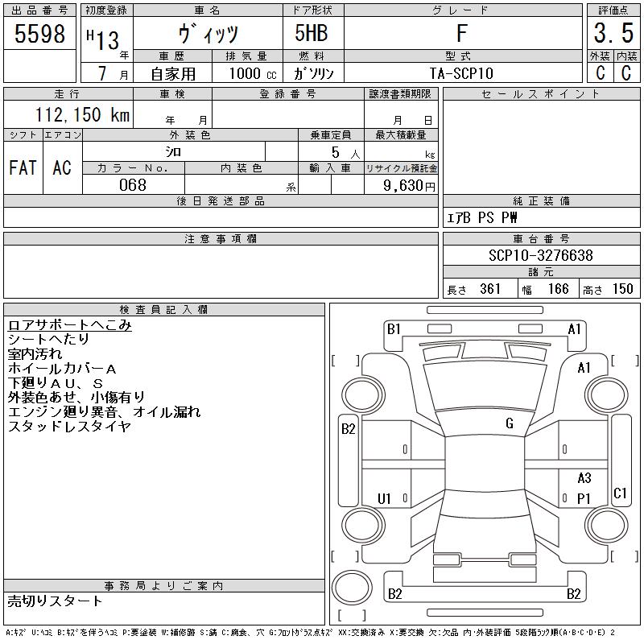Viewport: 644px width, 644px height.
Task: Select the door type 5HB
Action: click(312, 33)
